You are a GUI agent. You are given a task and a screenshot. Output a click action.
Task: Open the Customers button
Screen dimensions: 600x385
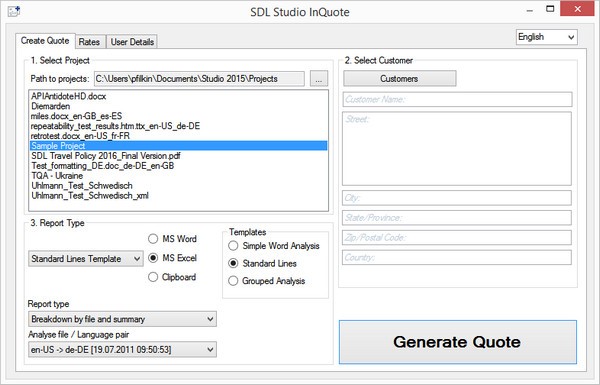399,79
